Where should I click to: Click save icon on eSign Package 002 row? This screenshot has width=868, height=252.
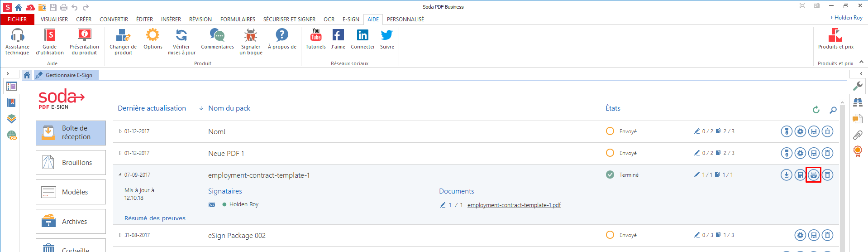(814, 235)
